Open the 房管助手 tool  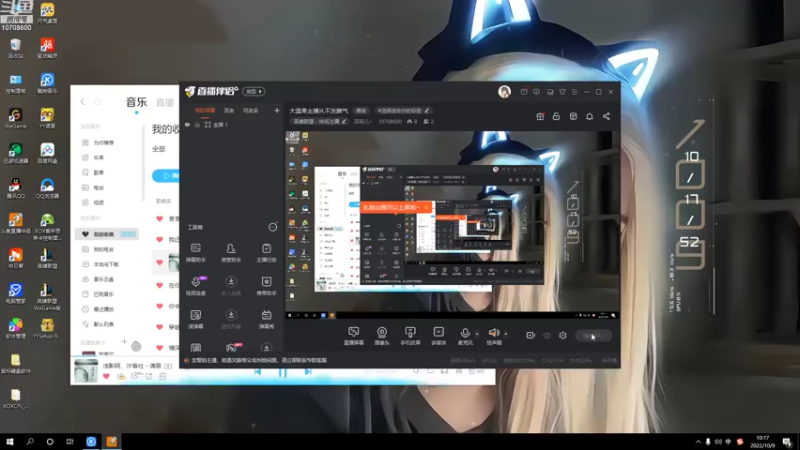[x=231, y=253]
